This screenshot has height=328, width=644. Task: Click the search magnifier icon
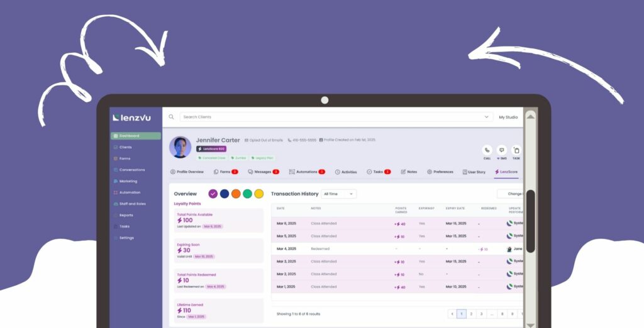(x=171, y=117)
